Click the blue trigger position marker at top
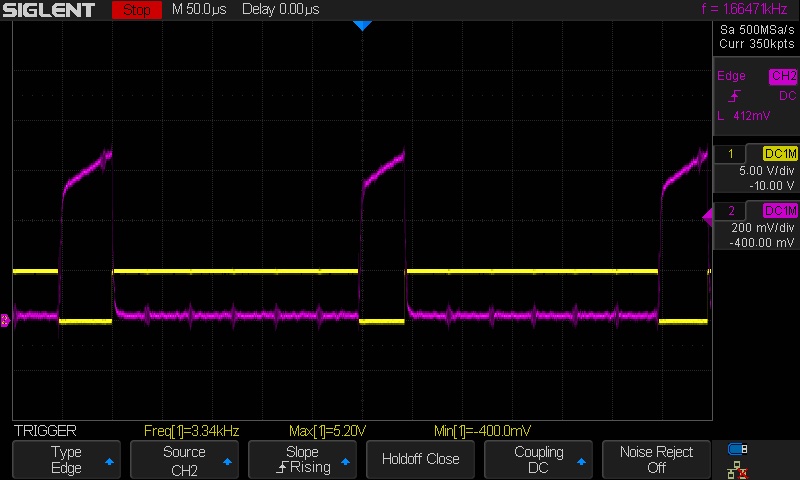The image size is (800, 480). click(362, 26)
